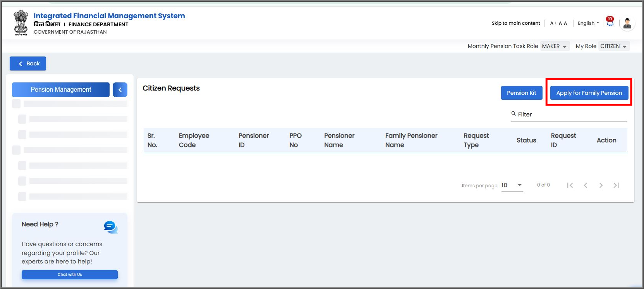Image resolution: width=644 pixels, height=289 pixels.
Task: Click the Apply for Family Pension button
Action: click(x=589, y=93)
